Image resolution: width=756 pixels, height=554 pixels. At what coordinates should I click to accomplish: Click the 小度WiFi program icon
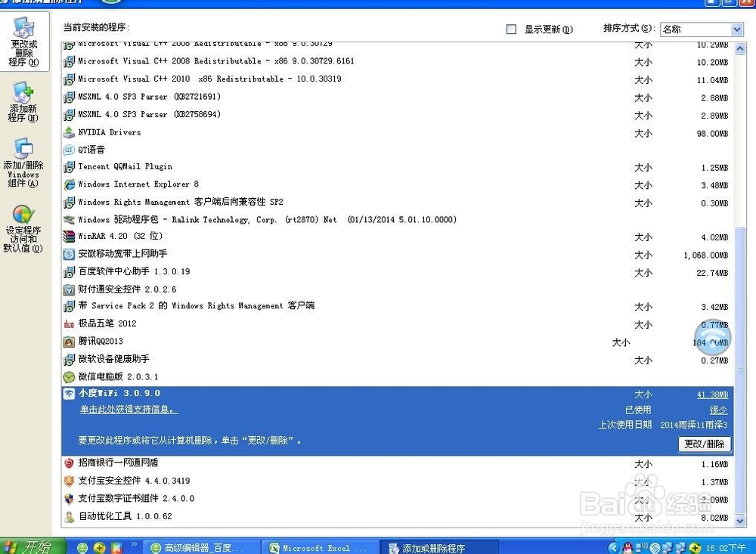[x=69, y=394]
